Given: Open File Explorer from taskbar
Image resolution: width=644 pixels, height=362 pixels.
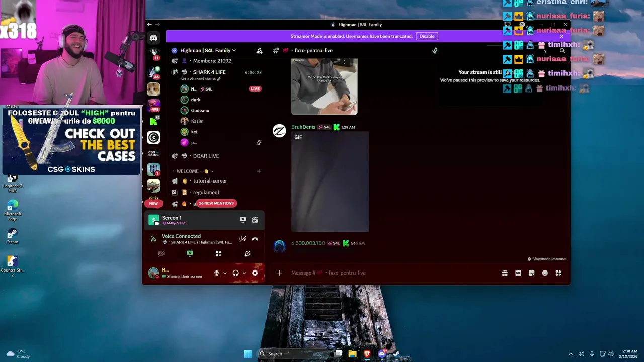Looking at the screenshot, I should (x=352, y=354).
